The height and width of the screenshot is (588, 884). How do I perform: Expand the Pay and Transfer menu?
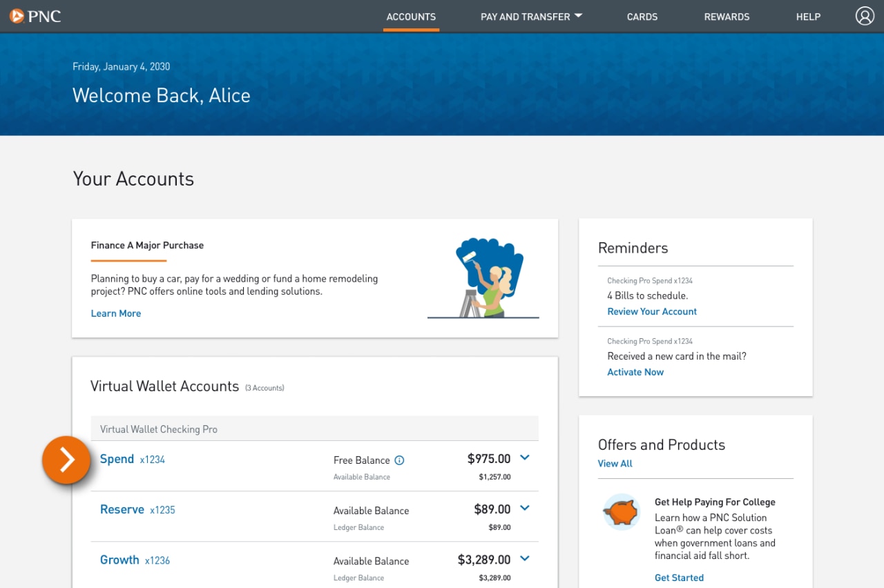coord(531,17)
